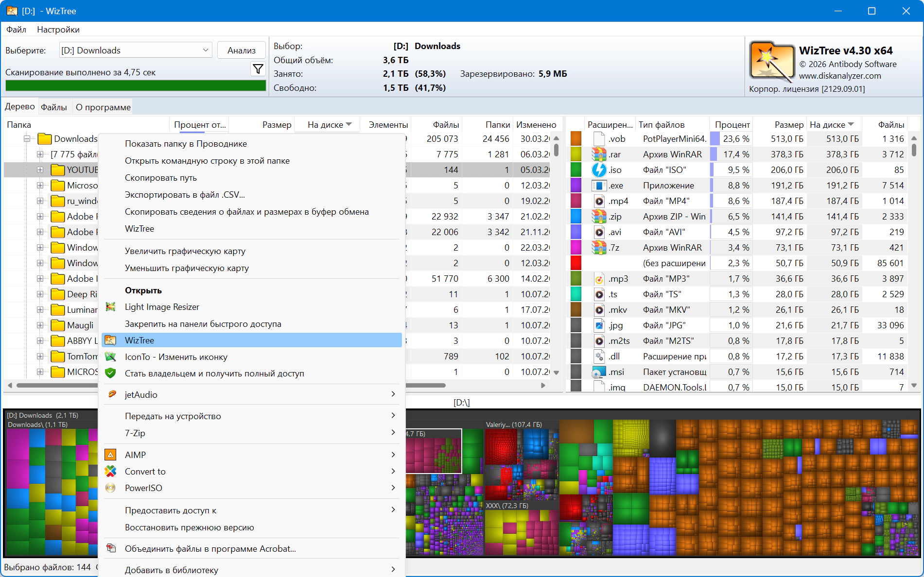This screenshot has width=924, height=577.
Task: Expand the YOUTUBE folder tree node
Action: [x=40, y=170]
